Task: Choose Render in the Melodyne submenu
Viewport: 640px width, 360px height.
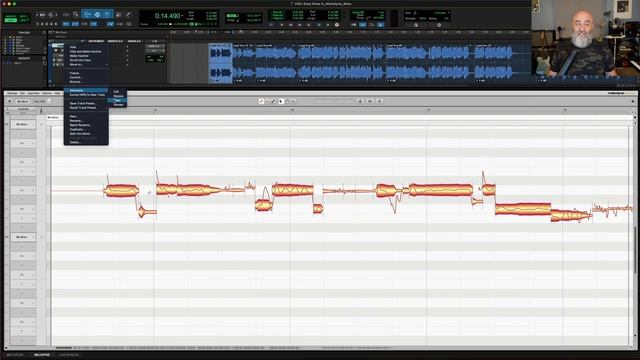Action: tap(118, 105)
